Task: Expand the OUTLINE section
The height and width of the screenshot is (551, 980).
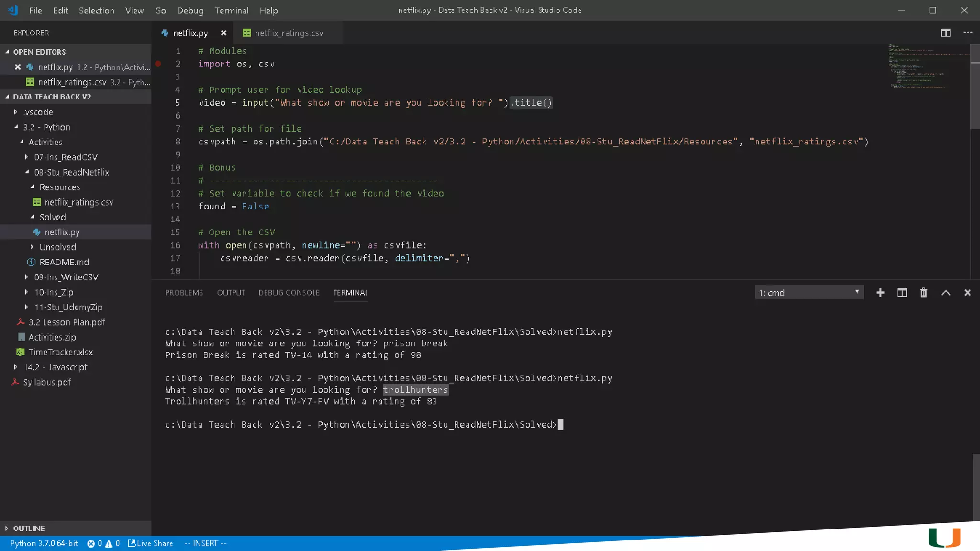Action: tap(29, 529)
